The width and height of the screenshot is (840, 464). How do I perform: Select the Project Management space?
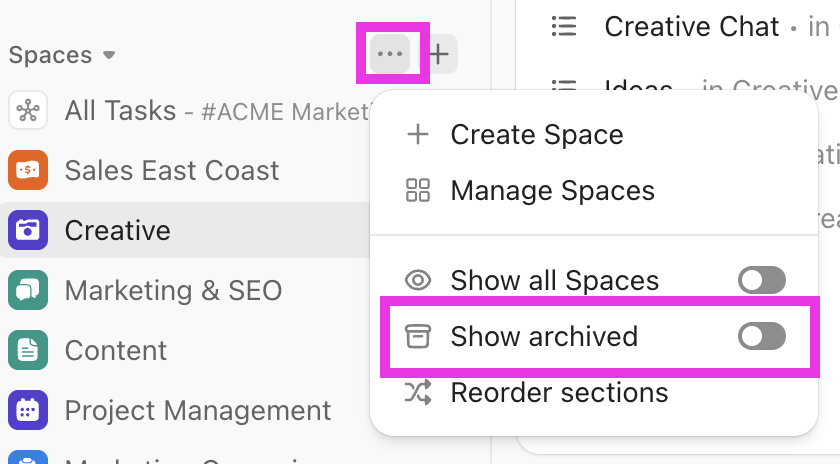(197, 410)
